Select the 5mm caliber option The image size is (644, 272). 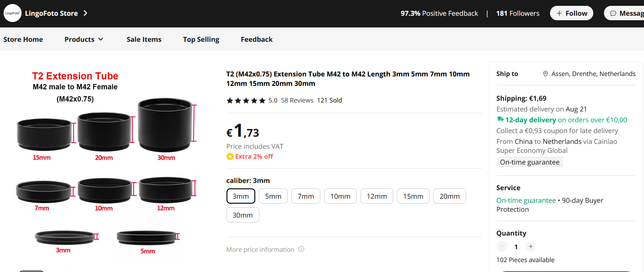click(273, 196)
